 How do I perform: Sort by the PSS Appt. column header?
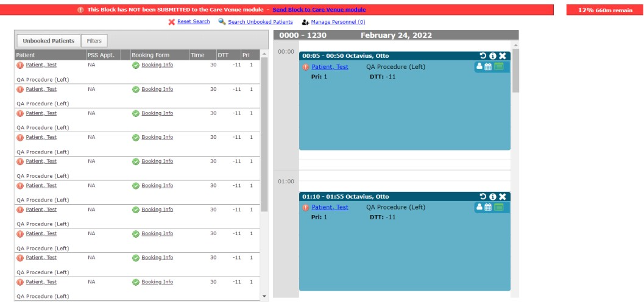point(103,55)
